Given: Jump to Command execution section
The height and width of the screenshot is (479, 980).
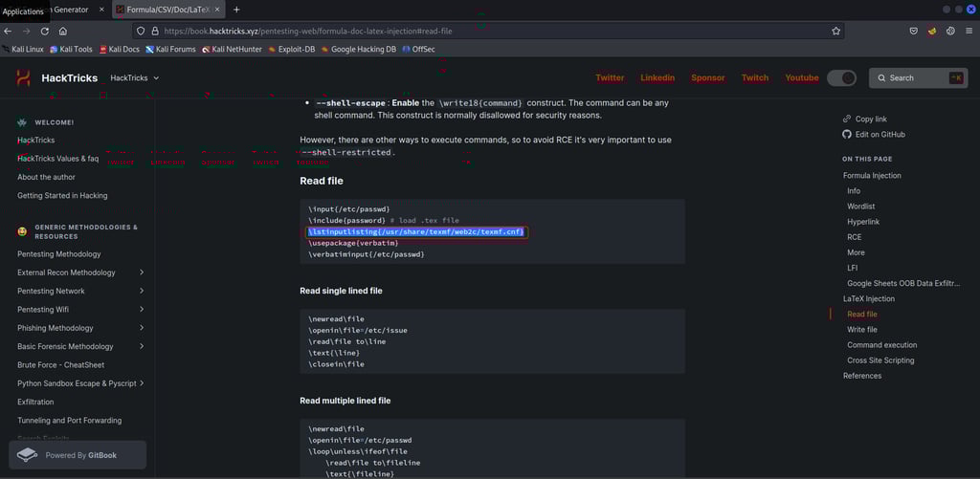Looking at the screenshot, I should pos(881,345).
